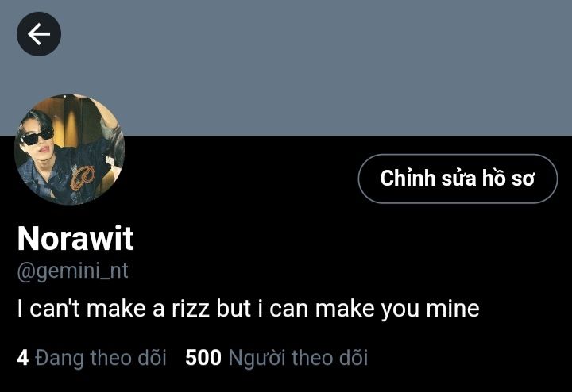Click the Đang theo dõi label
This screenshot has height=392, width=572.
click(x=101, y=358)
